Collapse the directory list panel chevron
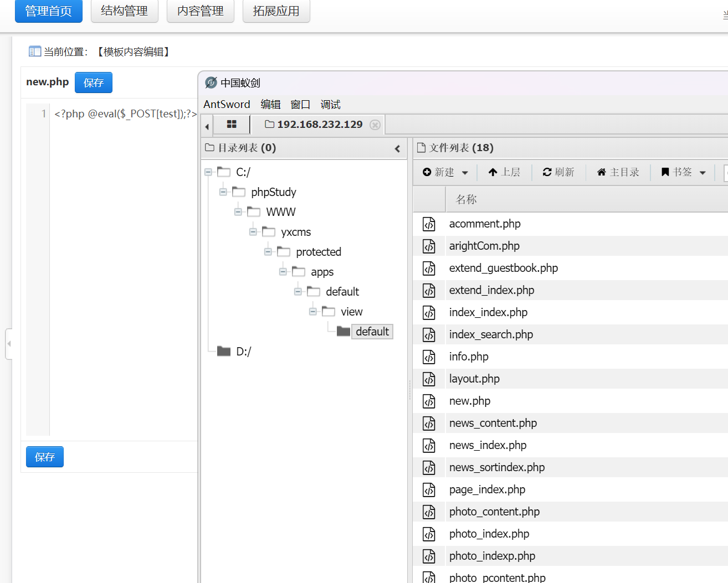Image resolution: width=728 pixels, height=583 pixels. pyautogui.click(x=397, y=148)
